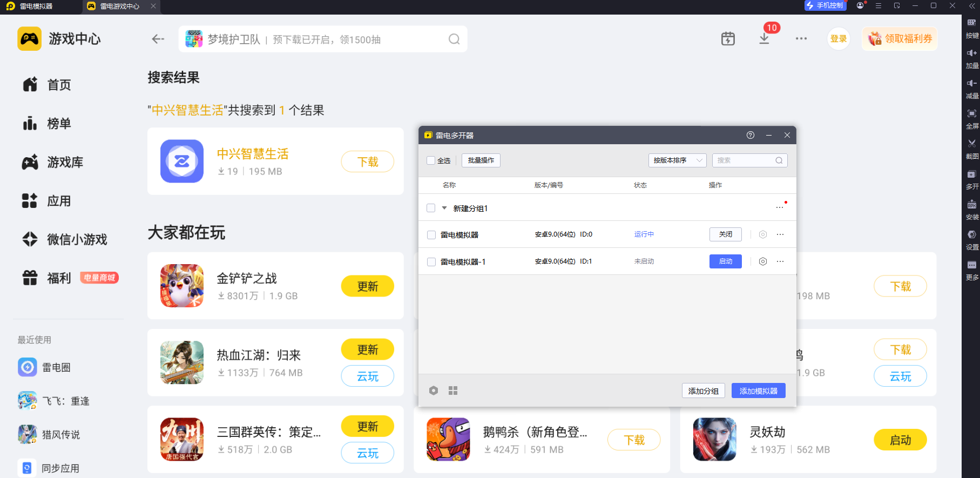
Task: Open 同步应用 from recently used
Action: click(49, 468)
